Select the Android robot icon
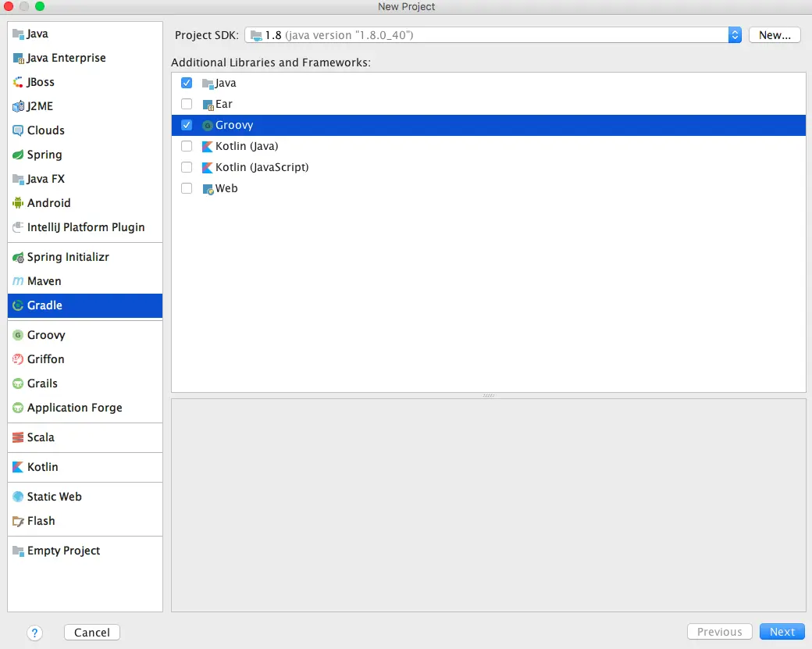Viewport: 812px width, 649px height. click(x=18, y=203)
